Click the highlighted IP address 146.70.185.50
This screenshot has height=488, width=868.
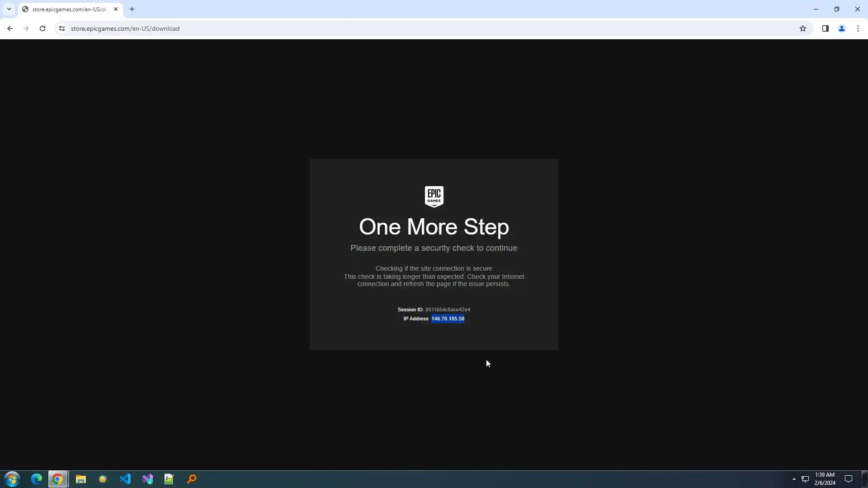point(448,319)
